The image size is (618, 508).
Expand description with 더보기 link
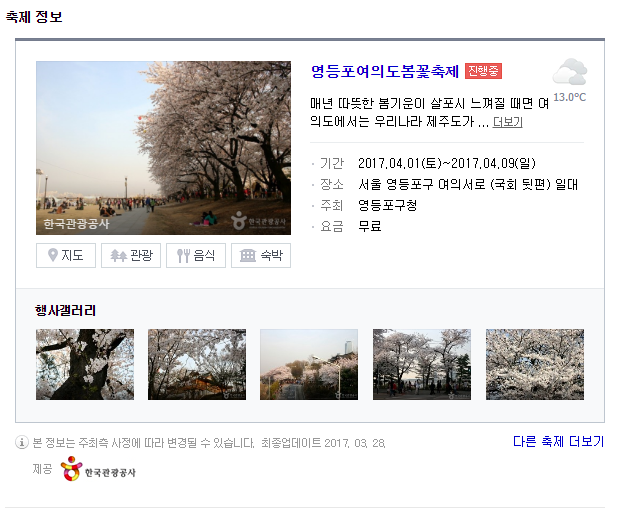pyautogui.click(x=508, y=122)
